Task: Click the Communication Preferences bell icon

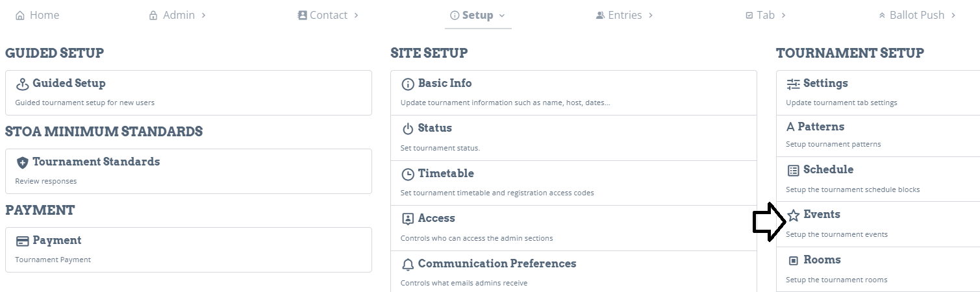Action: point(408,264)
